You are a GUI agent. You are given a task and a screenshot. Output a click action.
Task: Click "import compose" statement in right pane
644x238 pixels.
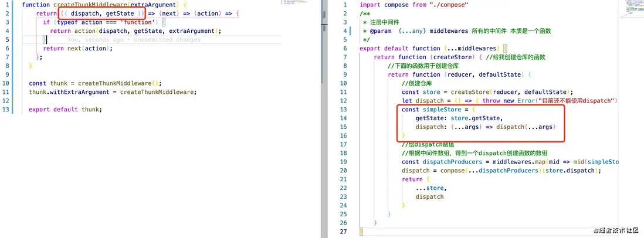point(384,5)
